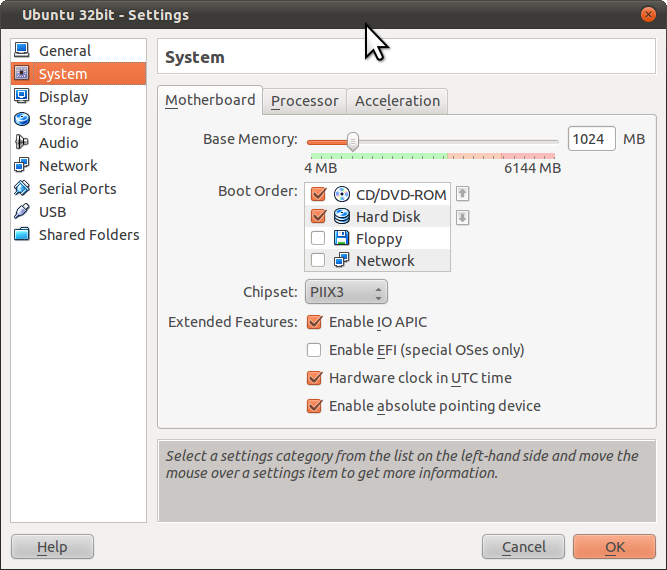Switch to the Acceleration tab
This screenshot has width=667, height=570.
point(397,101)
